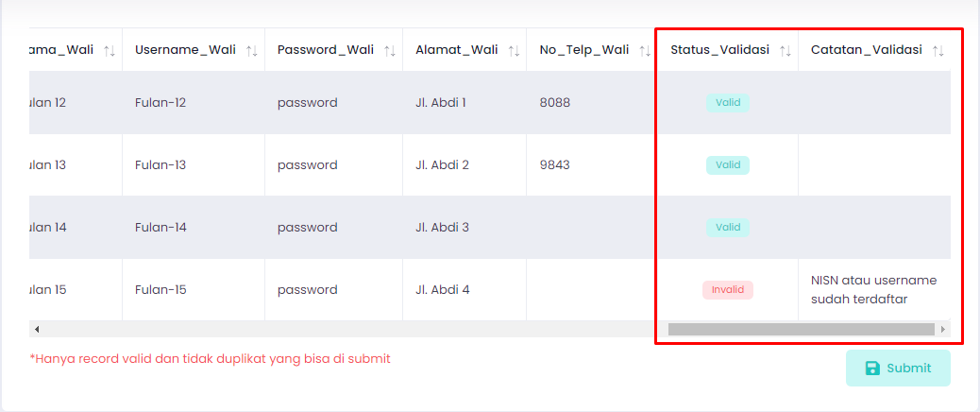The image size is (980, 412).
Task: Click the Valid badge in Fulan-13 row
Action: click(x=728, y=165)
